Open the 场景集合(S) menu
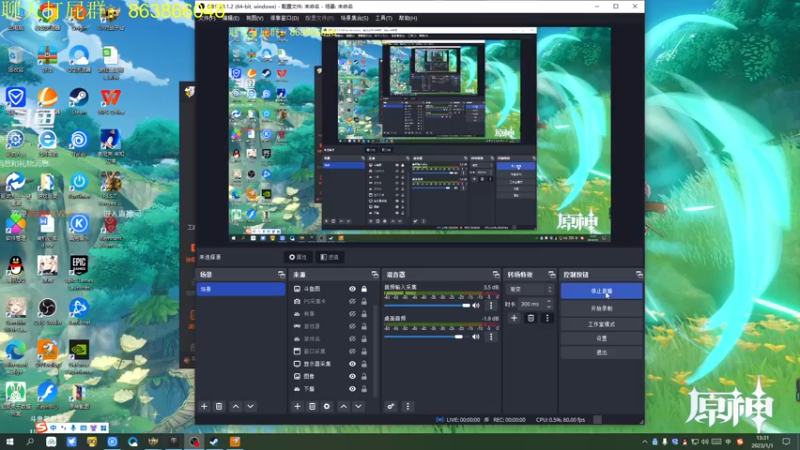The width and height of the screenshot is (800, 450). coord(354,18)
